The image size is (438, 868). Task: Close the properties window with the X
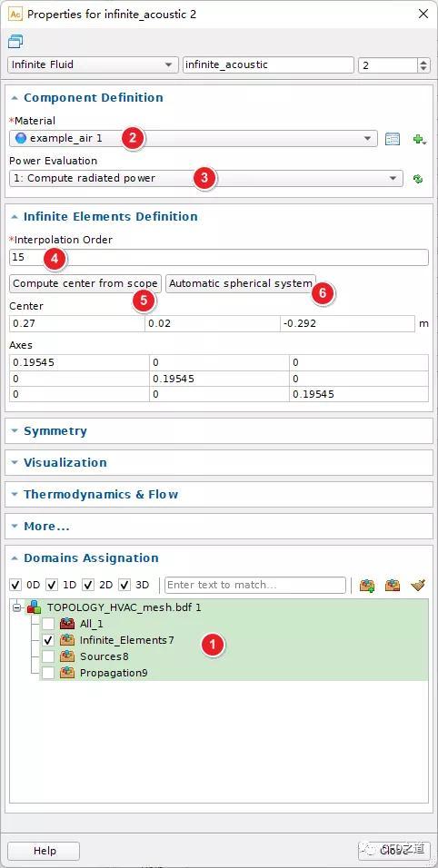(423, 14)
